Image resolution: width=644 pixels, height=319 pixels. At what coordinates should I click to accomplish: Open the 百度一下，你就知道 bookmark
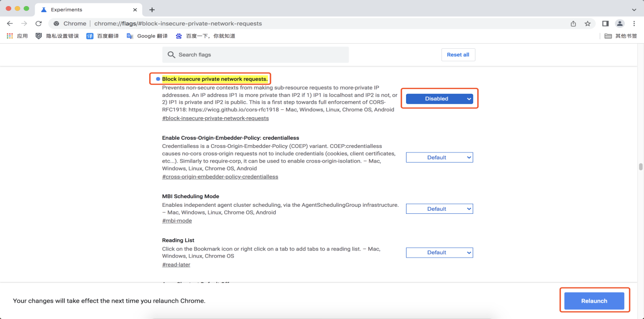pos(205,36)
